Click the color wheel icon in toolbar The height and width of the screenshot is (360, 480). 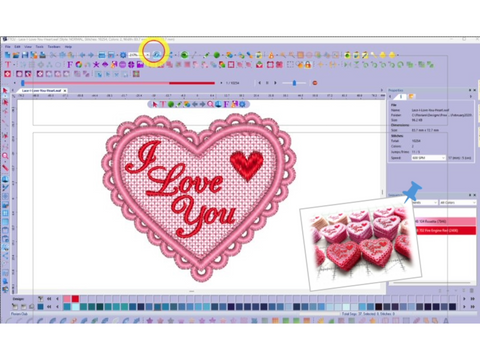pyautogui.click(x=79, y=64)
